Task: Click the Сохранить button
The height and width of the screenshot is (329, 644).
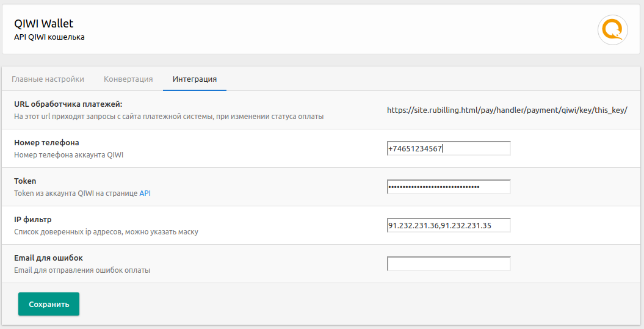Action: [49, 304]
